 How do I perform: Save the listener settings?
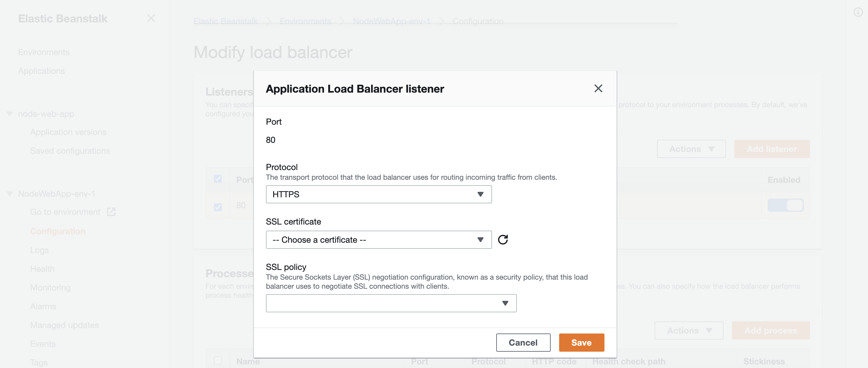tap(581, 343)
